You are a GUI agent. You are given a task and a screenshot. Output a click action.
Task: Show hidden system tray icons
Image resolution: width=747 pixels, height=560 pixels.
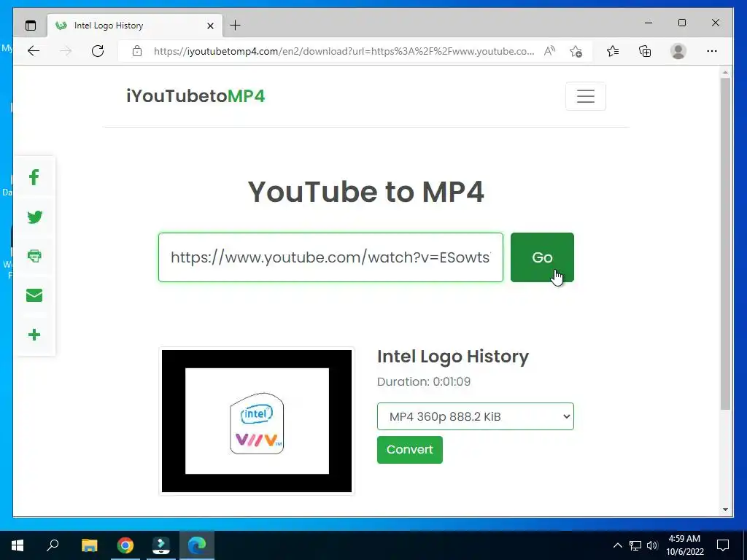point(617,545)
